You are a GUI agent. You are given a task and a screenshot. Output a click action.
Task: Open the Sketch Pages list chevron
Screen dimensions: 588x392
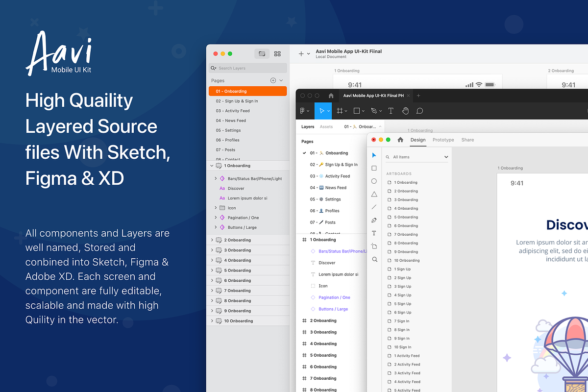click(x=281, y=80)
